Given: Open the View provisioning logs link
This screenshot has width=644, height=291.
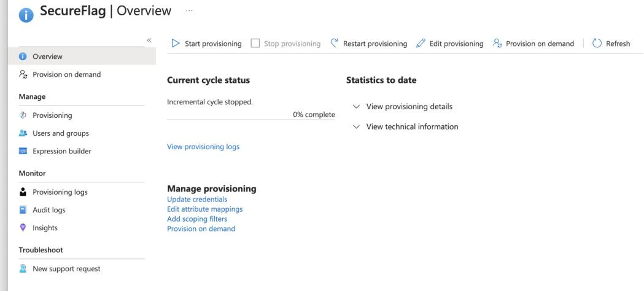Looking at the screenshot, I should tap(203, 147).
